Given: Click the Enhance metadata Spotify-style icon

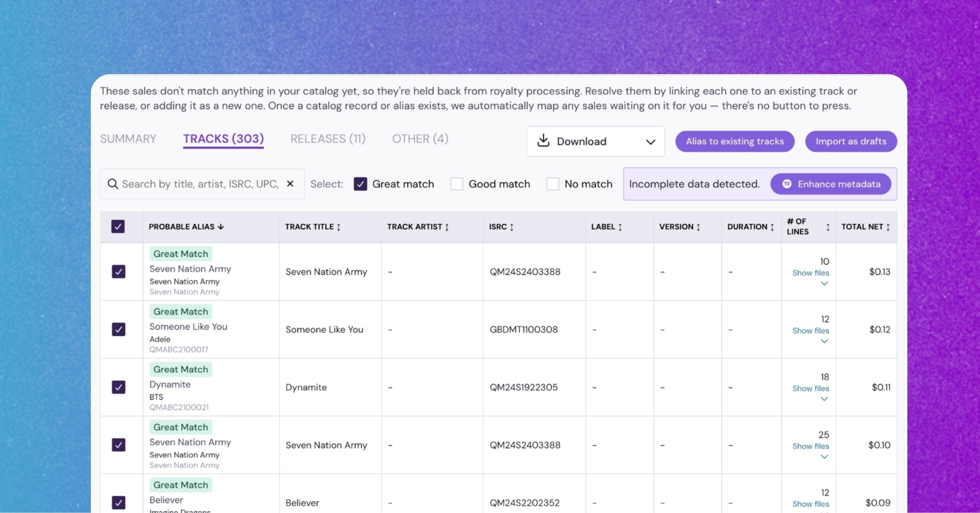Looking at the screenshot, I should coord(787,184).
